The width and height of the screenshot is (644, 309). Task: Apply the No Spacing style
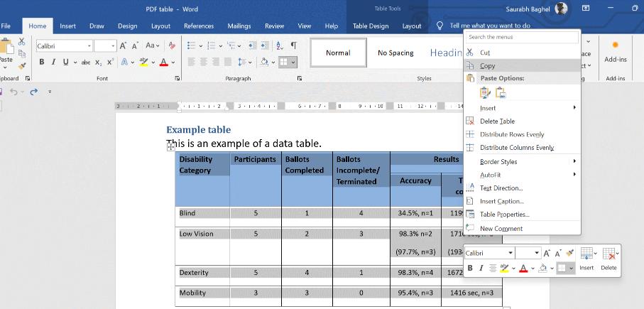click(x=395, y=53)
